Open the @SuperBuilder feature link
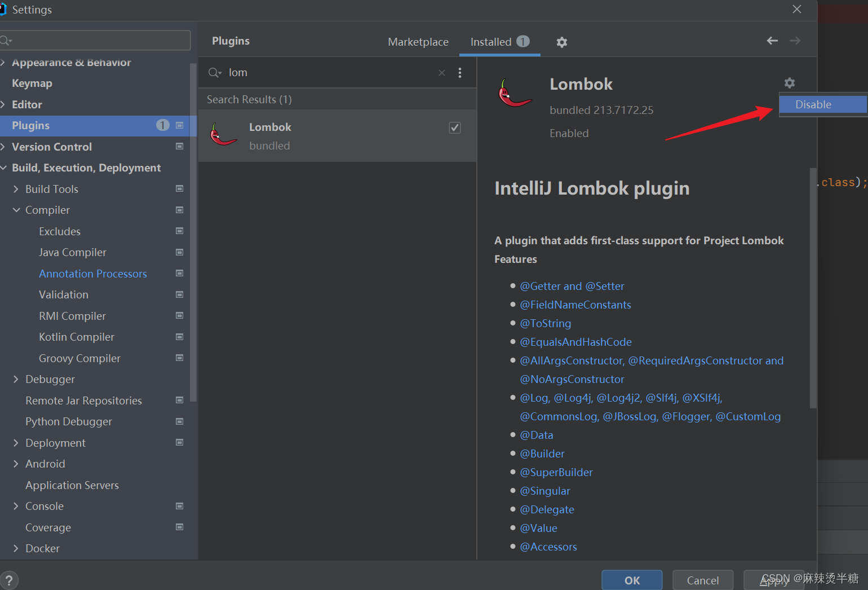 click(x=556, y=472)
